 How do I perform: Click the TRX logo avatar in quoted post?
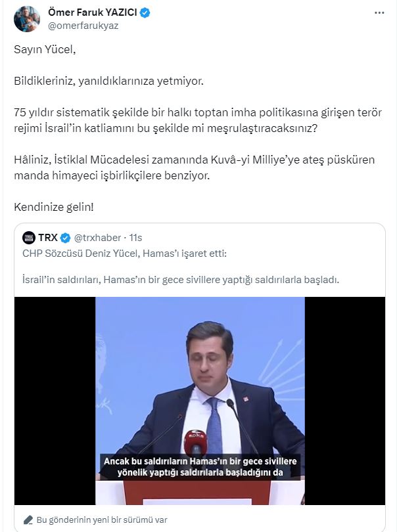click(28, 237)
